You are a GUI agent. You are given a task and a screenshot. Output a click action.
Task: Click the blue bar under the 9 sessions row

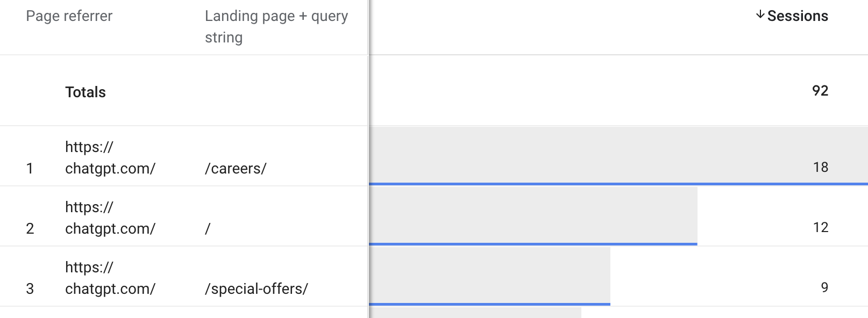pos(489,304)
